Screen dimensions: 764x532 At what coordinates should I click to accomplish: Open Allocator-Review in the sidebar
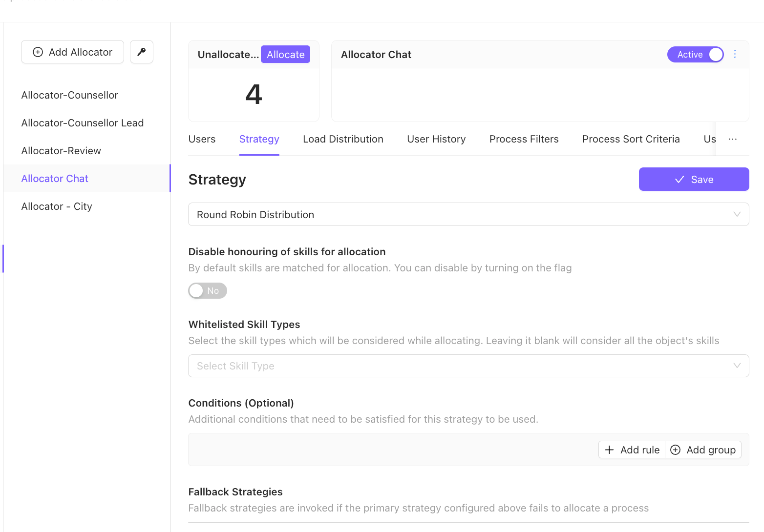click(61, 151)
